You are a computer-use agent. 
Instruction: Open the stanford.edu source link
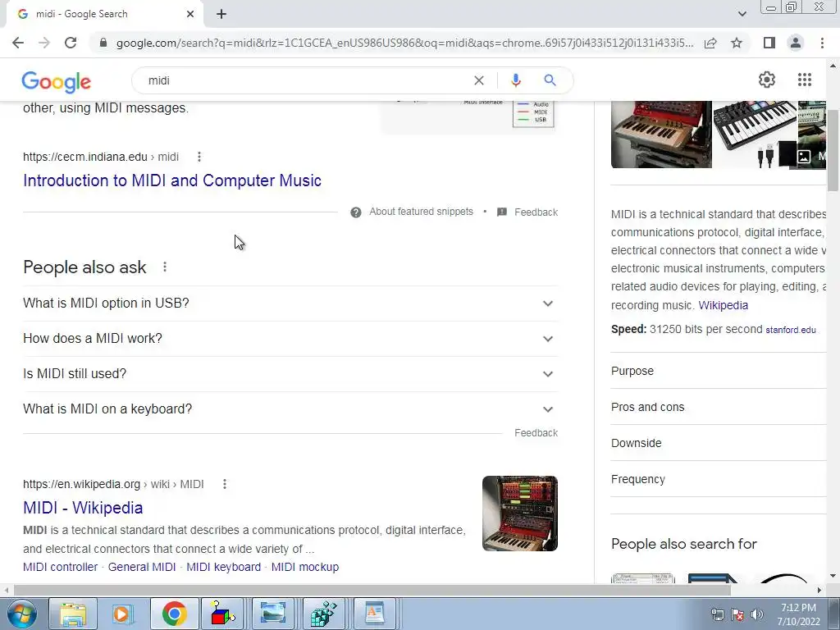pos(791,330)
